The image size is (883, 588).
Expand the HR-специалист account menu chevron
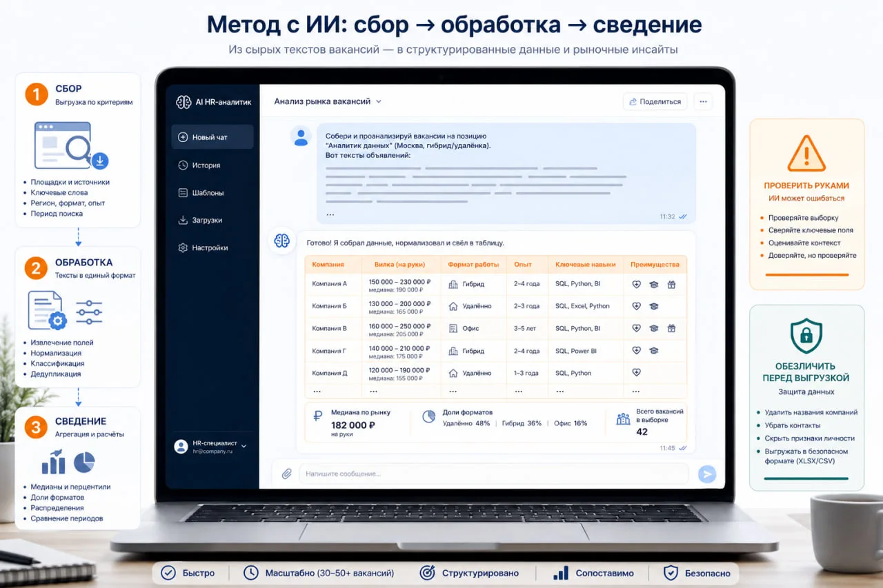(x=244, y=446)
